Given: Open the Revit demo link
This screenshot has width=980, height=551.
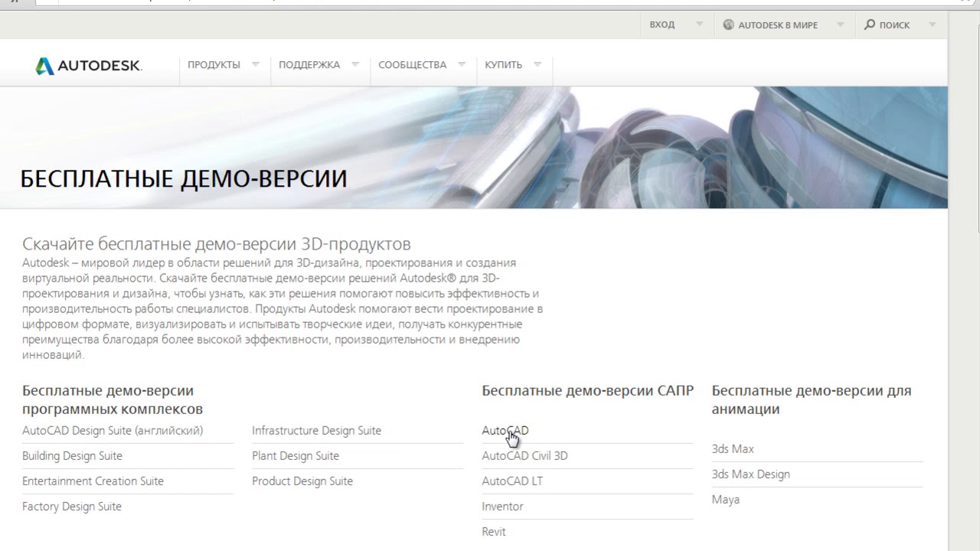Looking at the screenshot, I should [494, 532].
